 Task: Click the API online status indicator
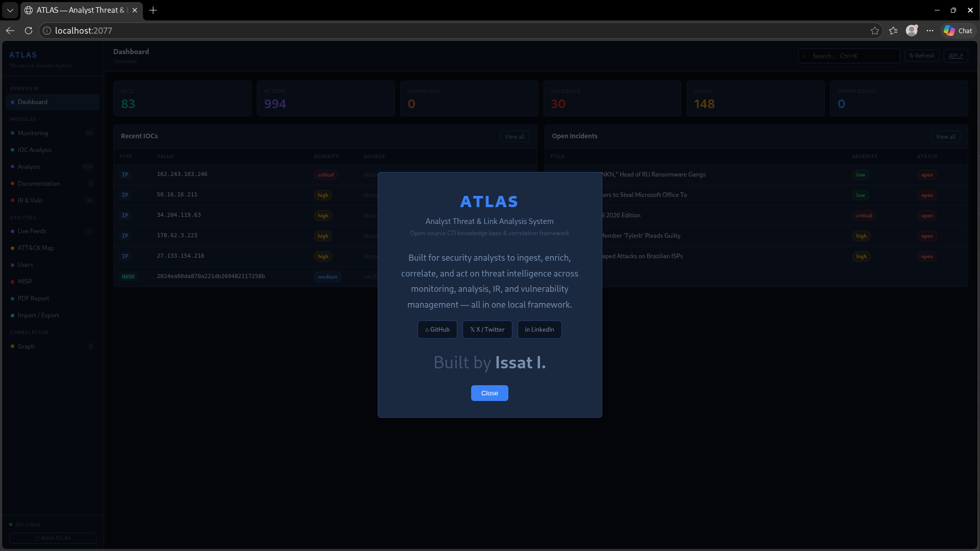[24, 524]
